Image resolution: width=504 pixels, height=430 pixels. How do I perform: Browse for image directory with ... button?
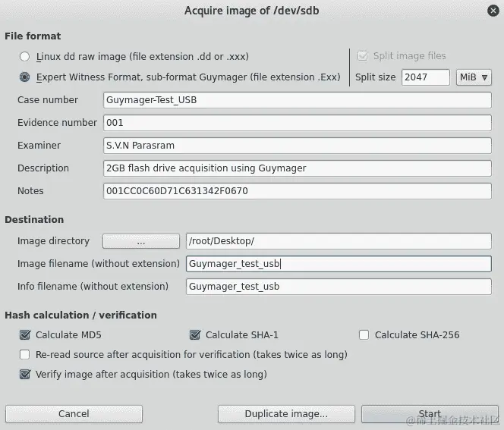pos(141,241)
